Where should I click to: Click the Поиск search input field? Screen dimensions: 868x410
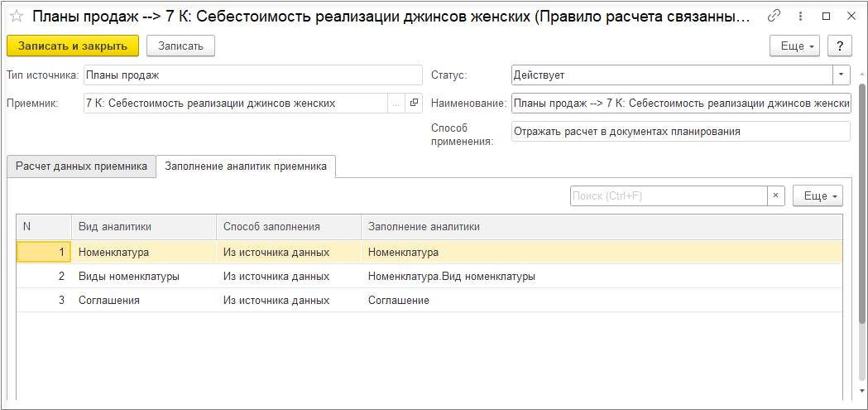[x=669, y=196]
